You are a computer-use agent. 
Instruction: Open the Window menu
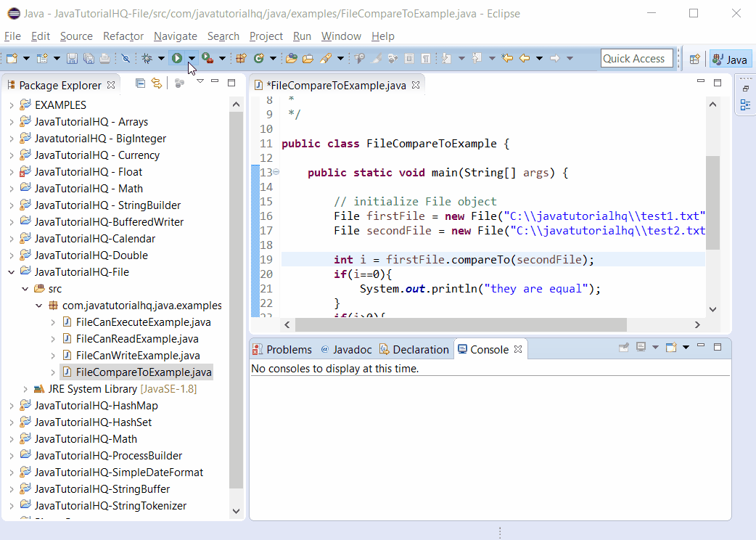point(341,36)
